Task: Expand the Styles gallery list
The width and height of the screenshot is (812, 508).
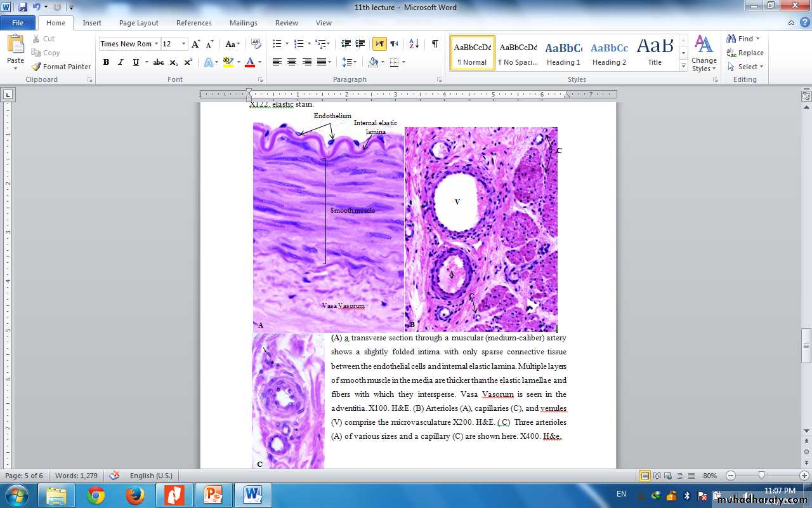Action: (x=683, y=66)
